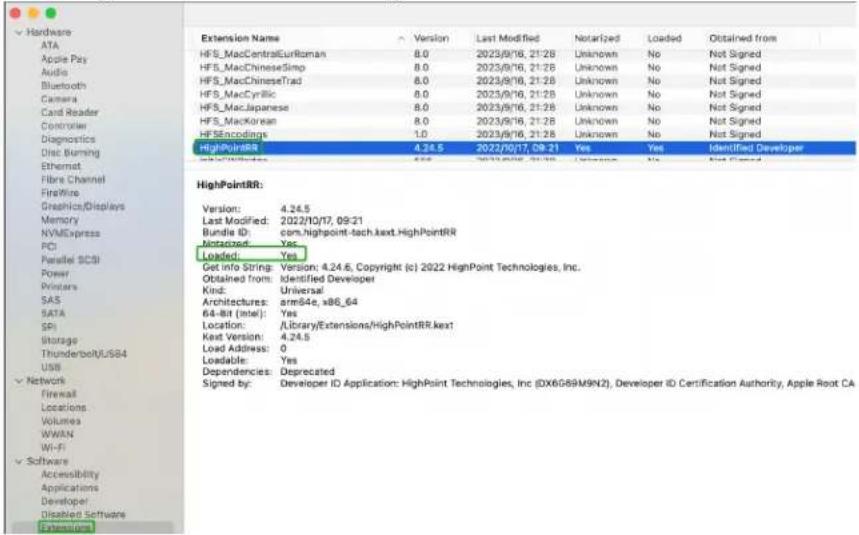Select FireWire in the sidebar

tap(60, 193)
